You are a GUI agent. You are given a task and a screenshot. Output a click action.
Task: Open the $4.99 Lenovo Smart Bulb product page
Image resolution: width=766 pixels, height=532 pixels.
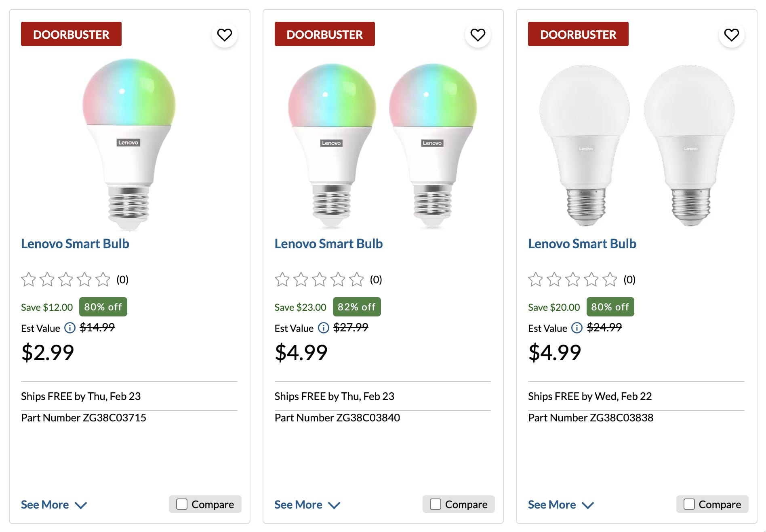pyautogui.click(x=329, y=243)
